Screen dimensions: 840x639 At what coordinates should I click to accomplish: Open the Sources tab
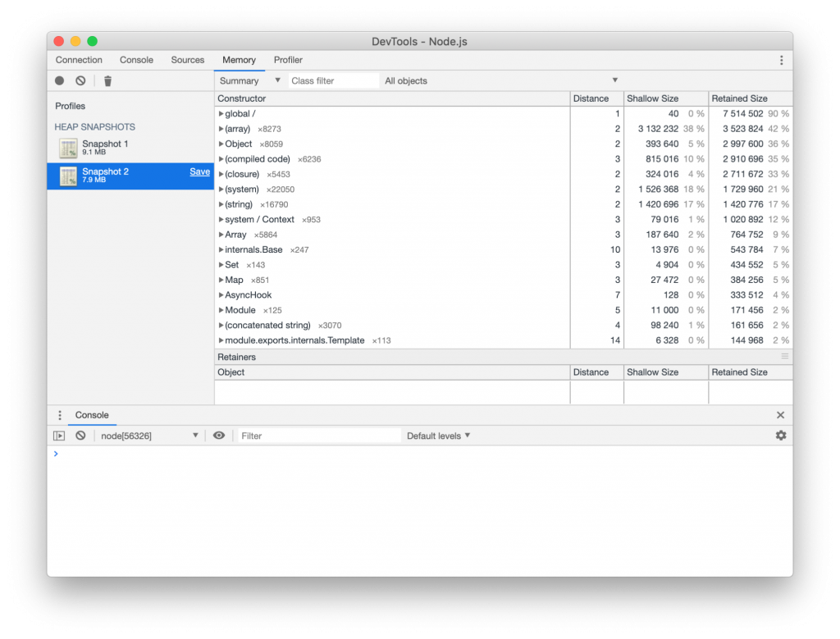click(188, 60)
